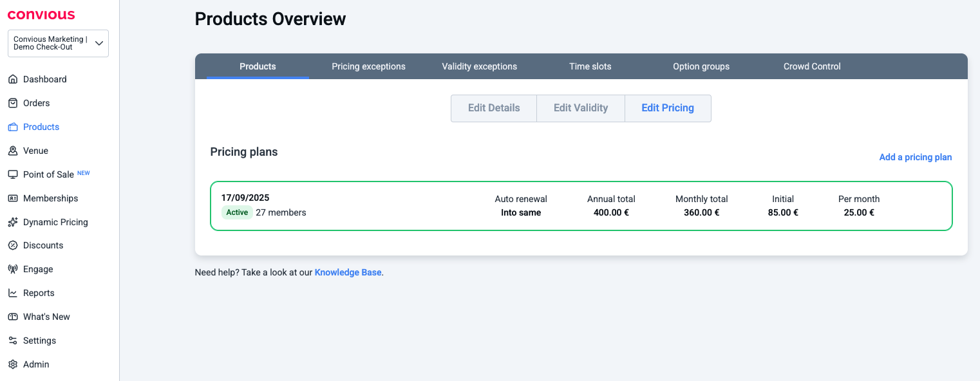Click the Dashboard house icon

tap(12, 79)
